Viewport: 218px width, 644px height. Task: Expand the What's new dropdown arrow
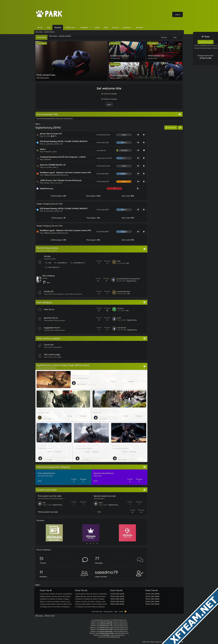point(77,28)
